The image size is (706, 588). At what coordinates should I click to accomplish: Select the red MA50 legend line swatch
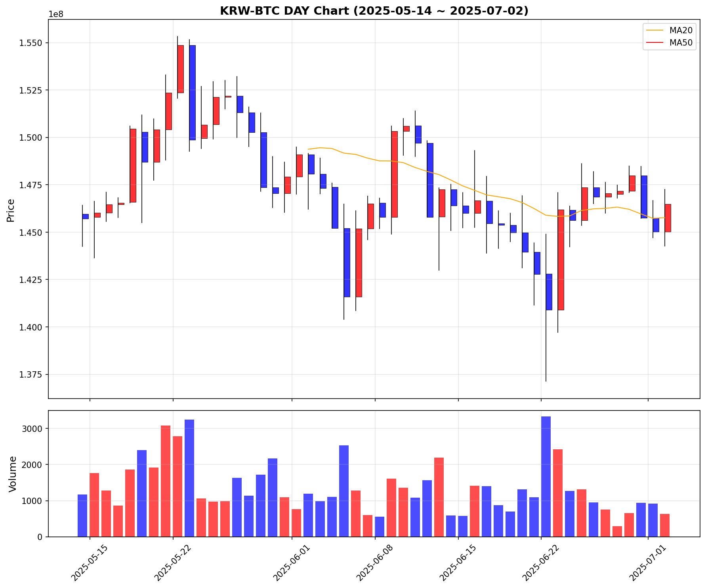[654, 43]
